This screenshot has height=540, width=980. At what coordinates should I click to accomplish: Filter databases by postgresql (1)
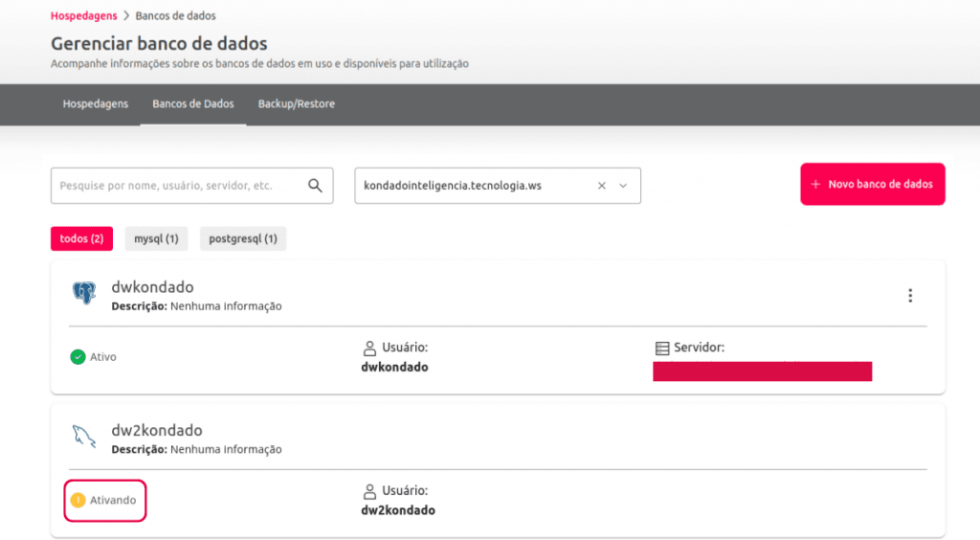click(242, 238)
